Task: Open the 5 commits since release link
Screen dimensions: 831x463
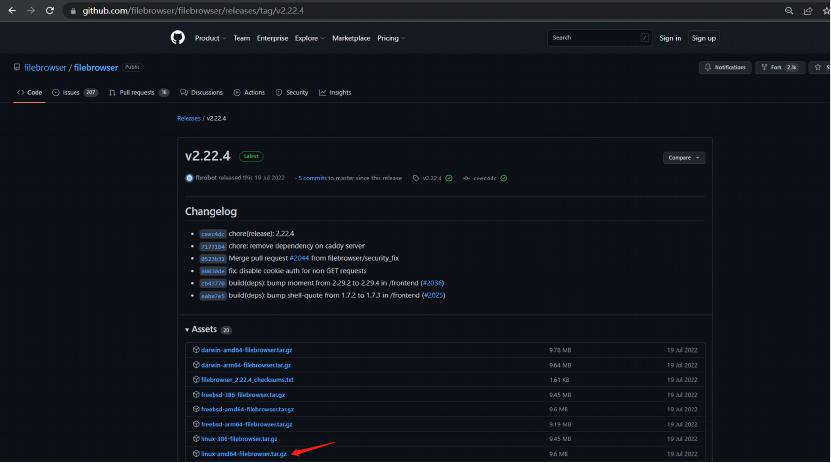Action: tap(312, 178)
